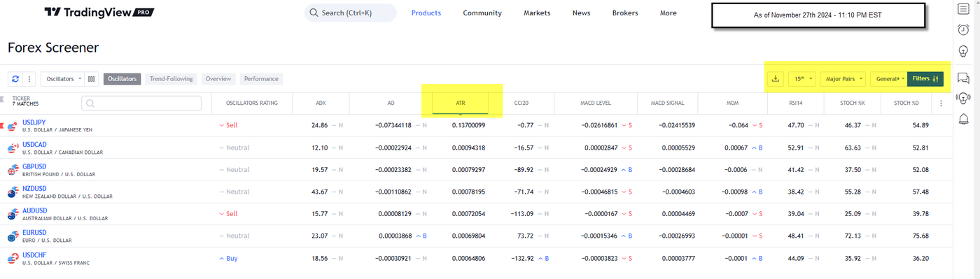980x279 pixels.
Task: Open the Markets menu
Action: point(537,13)
